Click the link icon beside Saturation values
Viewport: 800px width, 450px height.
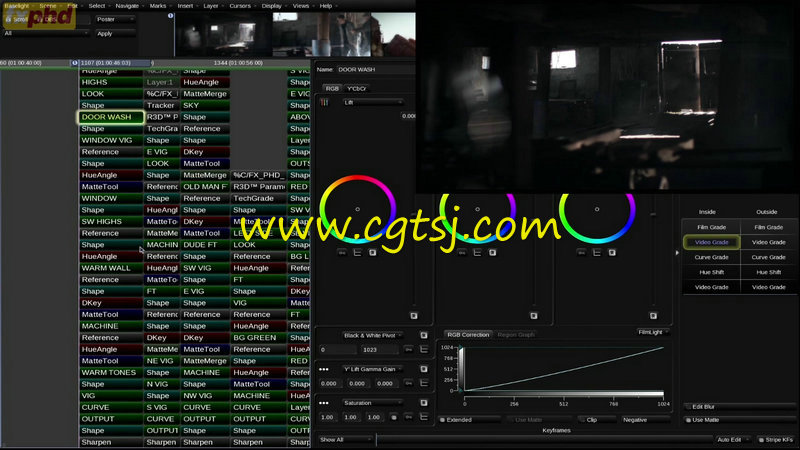394,417
